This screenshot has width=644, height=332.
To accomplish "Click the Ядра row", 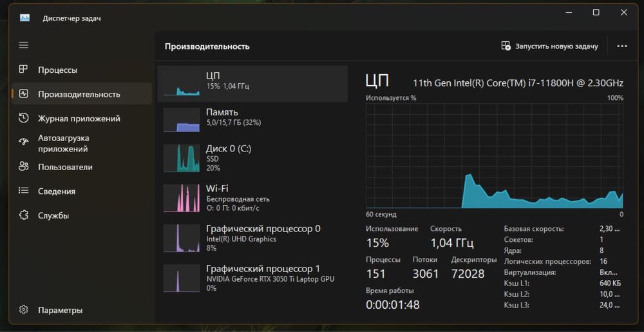I will coord(562,251).
